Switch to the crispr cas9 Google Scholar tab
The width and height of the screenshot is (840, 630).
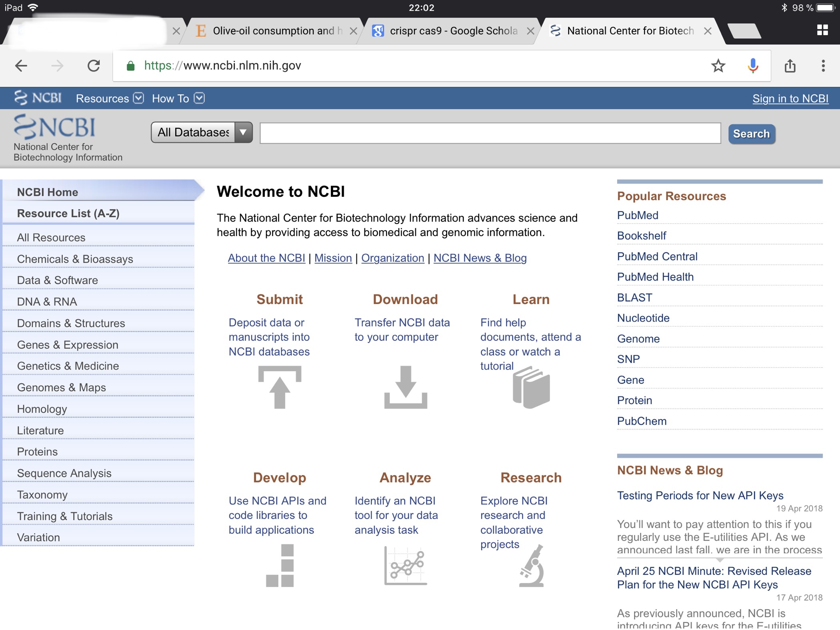[453, 31]
